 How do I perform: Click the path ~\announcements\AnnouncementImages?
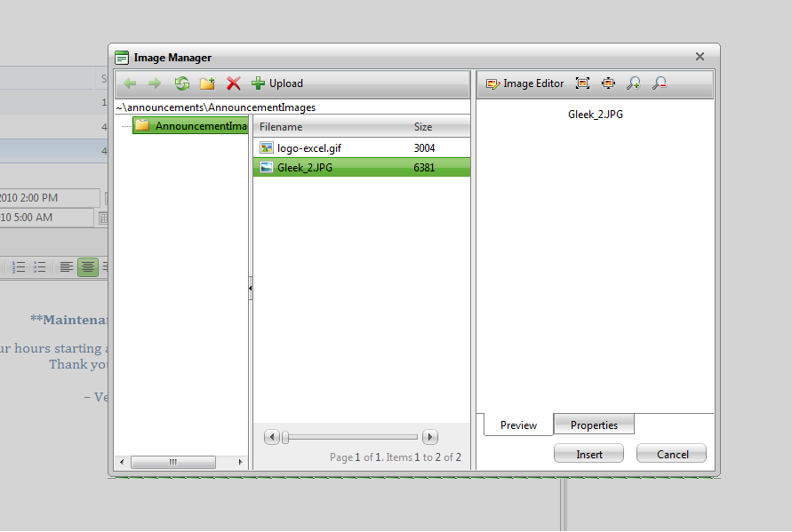coord(216,107)
